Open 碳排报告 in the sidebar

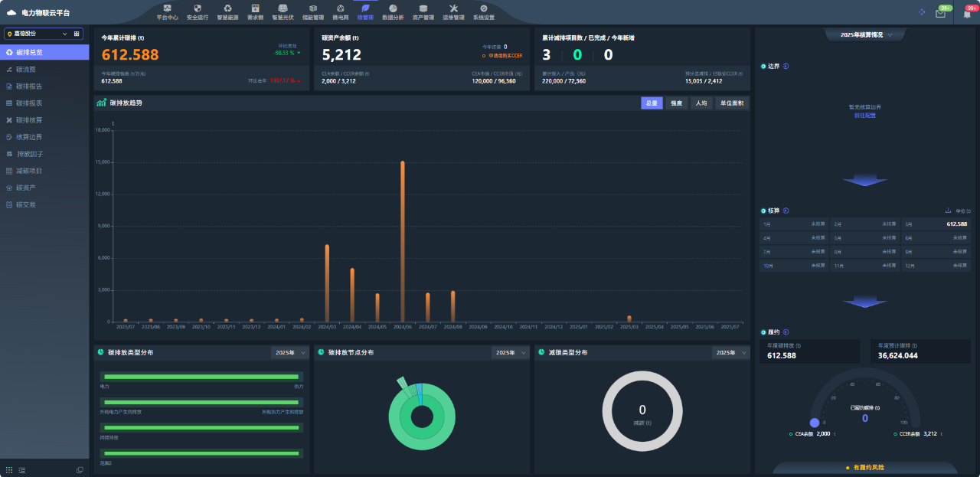point(44,86)
